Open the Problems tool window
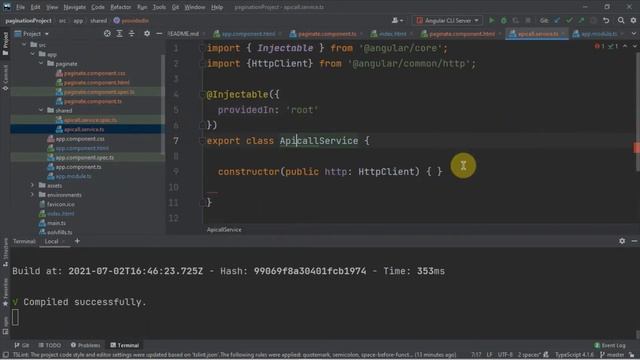This screenshot has width=640, height=360. coord(85,345)
